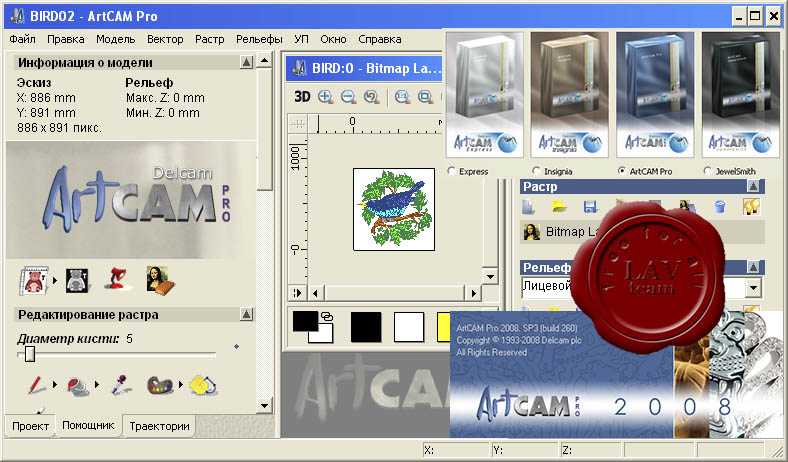This screenshot has height=462, width=788.
Task: Switch to the Траектории tab
Action: [159, 426]
